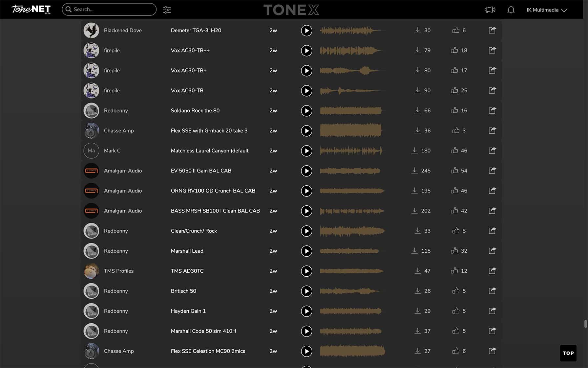Viewport: 588px width, 368px height.
Task: Open the Marshall Code 50 sim 410H title
Action: coord(203,331)
